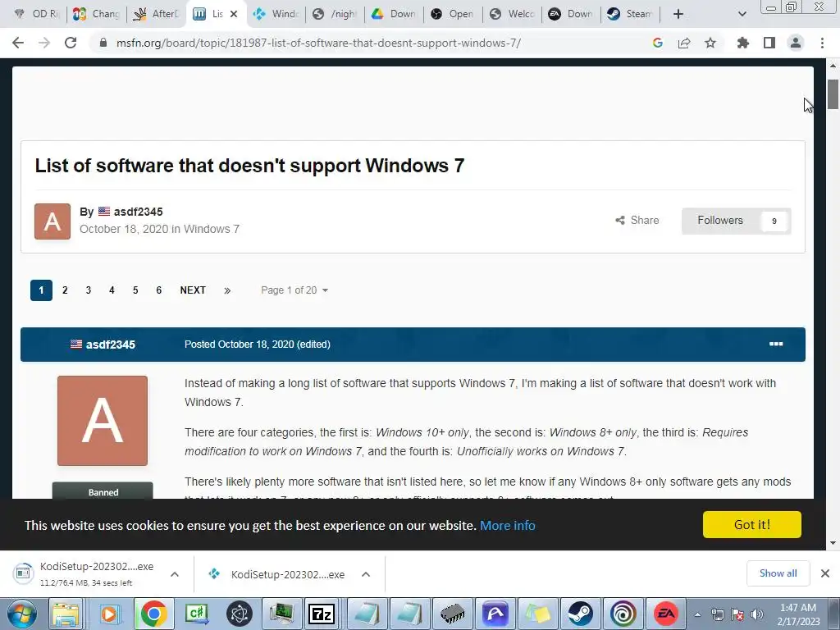Open the Google icon in address bar

658,43
